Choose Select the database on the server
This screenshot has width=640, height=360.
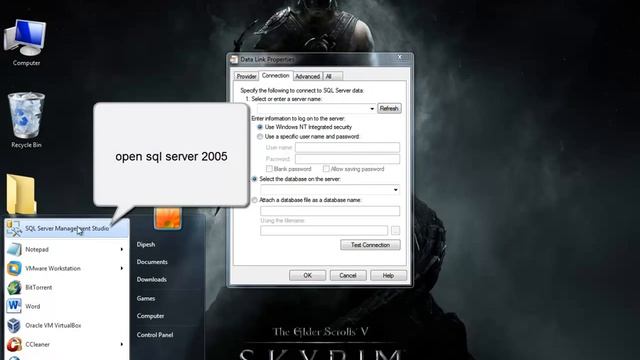(254, 179)
